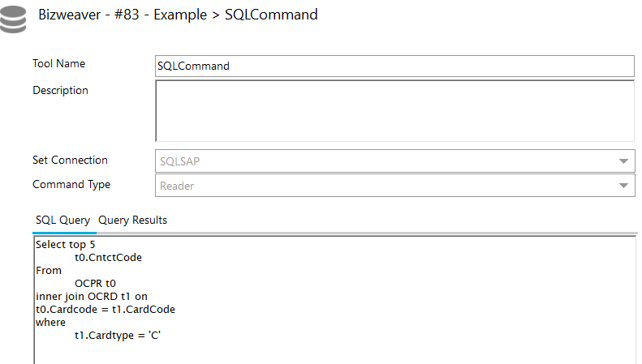Select the SQLSAP connection combo box
The height and width of the screenshot is (364, 642).
pos(394,161)
